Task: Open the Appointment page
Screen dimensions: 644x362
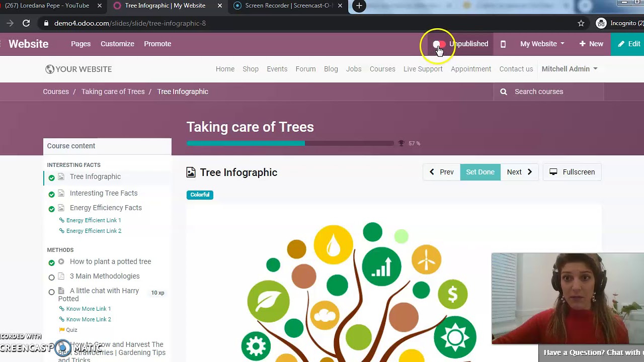Action: click(x=471, y=69)
